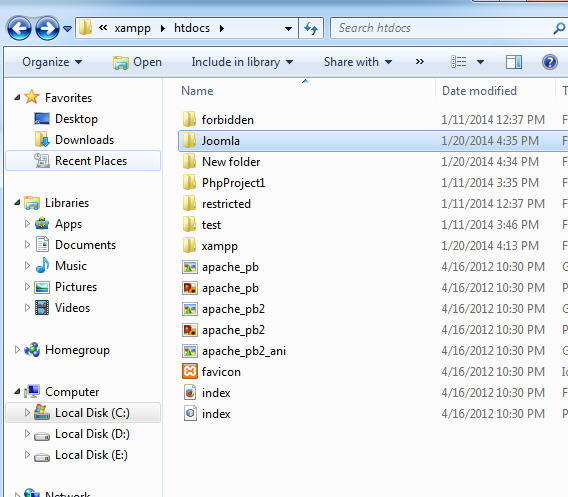This screenshot has width=568, height=497.
Task: Click Joomla date 1/20/2014 4:35 PM
Action: click(x=490, y=141)
